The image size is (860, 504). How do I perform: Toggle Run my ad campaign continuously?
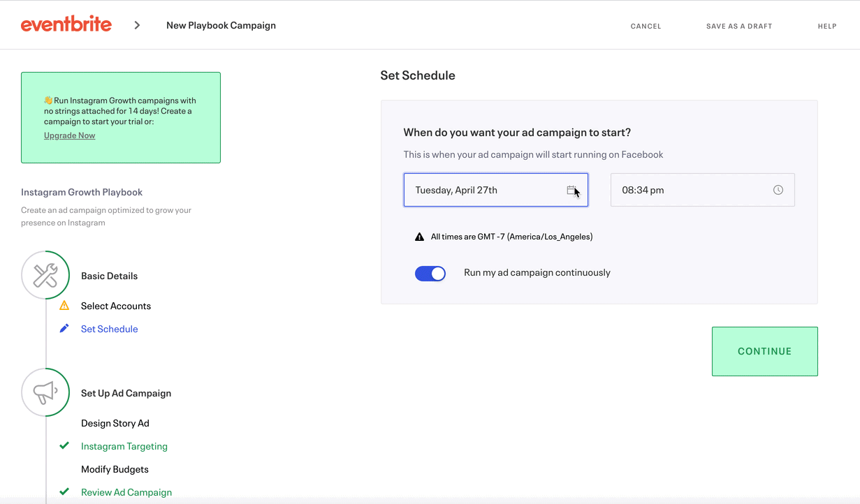(x=430, y=273)
